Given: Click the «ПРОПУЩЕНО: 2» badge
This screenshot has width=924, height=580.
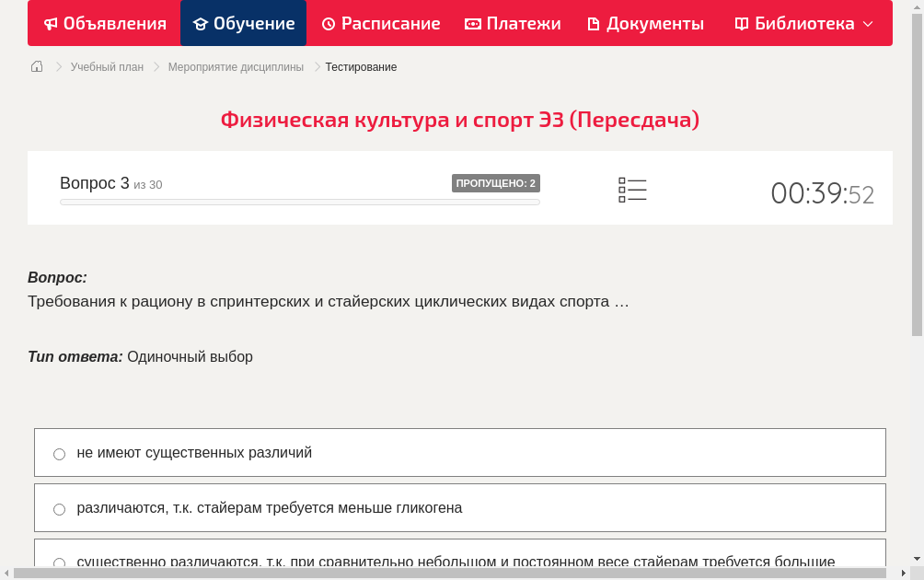Looking at the screenshot, I should [497, 182].
